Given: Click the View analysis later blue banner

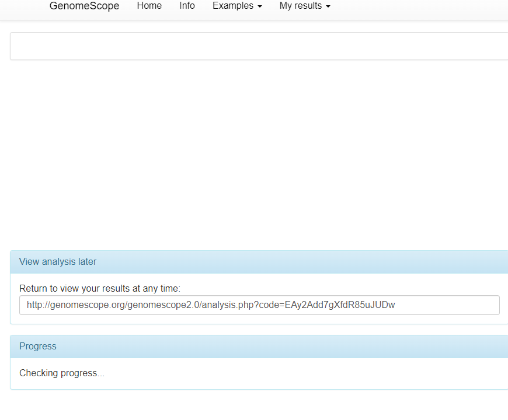Looking at the screenshot, I should point(259,261).
